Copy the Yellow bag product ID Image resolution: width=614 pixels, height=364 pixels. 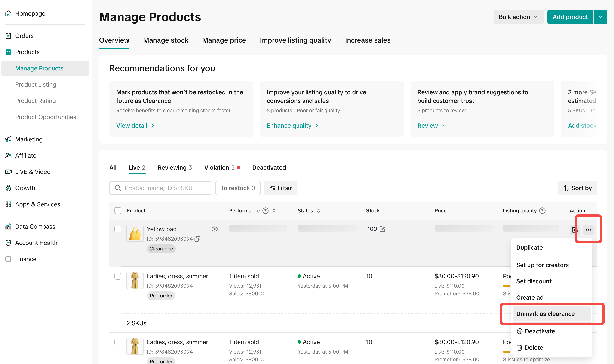tap(197, 239)
